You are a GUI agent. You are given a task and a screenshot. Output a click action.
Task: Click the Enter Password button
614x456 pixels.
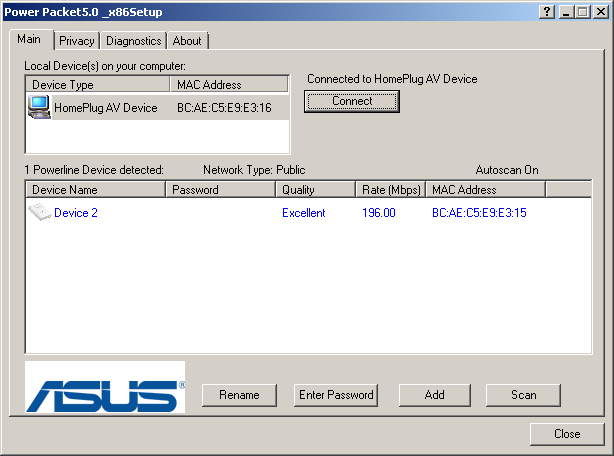(x=336, y=395)
